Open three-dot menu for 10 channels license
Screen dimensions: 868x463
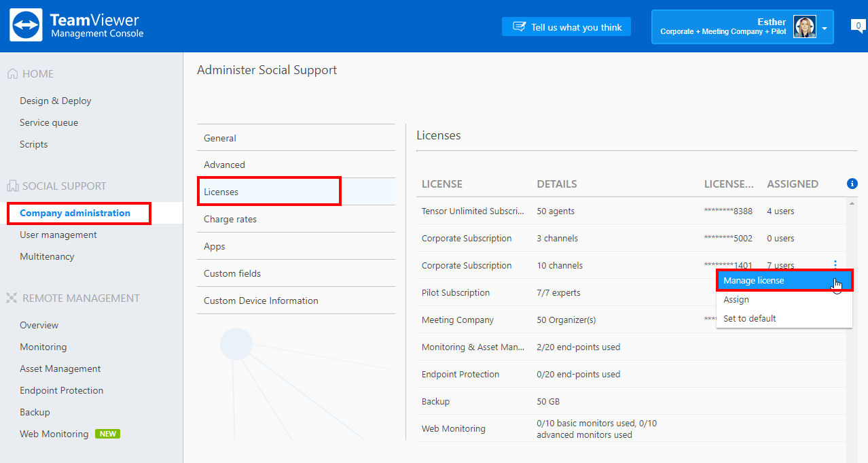click(x=835, y=265)
